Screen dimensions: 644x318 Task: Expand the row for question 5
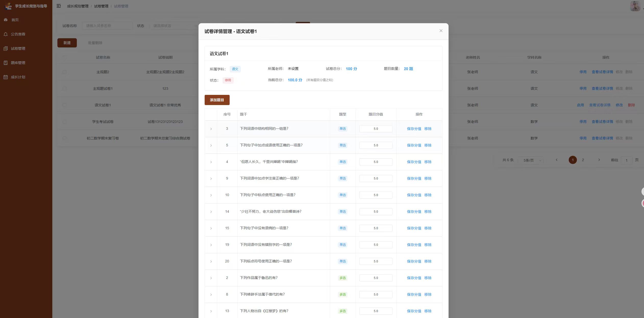point(211,145)
